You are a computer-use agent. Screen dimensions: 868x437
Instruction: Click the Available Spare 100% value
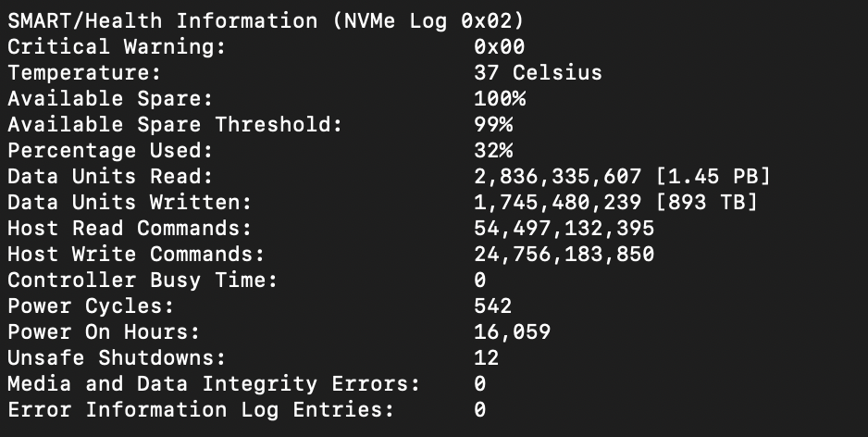click(500, 98)
